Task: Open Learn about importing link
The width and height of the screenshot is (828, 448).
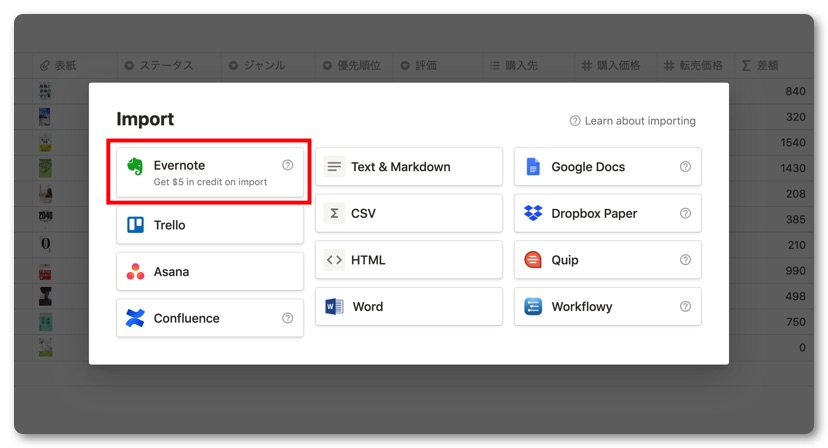Action: [x=632, y=121]
